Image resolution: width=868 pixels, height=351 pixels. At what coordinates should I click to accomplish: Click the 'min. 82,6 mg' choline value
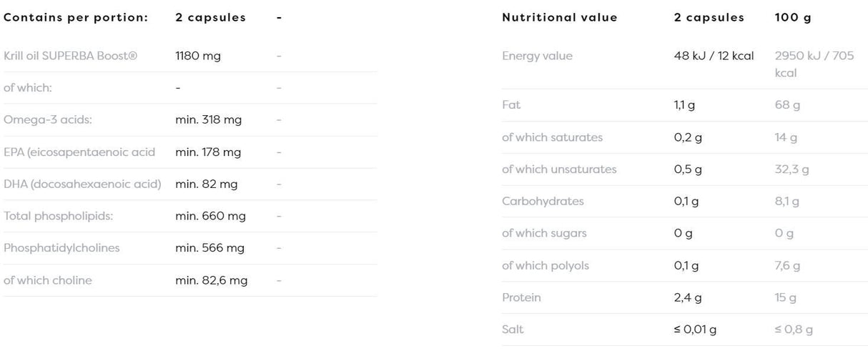[x=211, y=280]
